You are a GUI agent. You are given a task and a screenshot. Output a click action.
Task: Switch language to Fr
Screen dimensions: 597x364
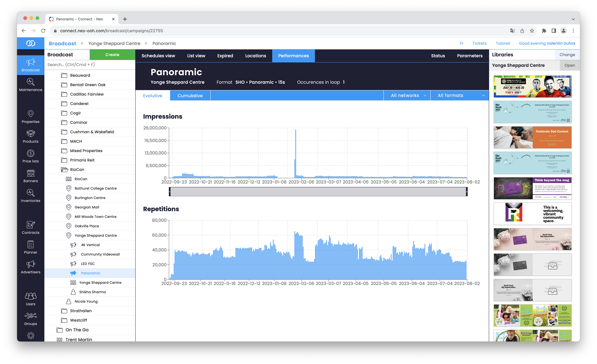[x=462, y=43]
